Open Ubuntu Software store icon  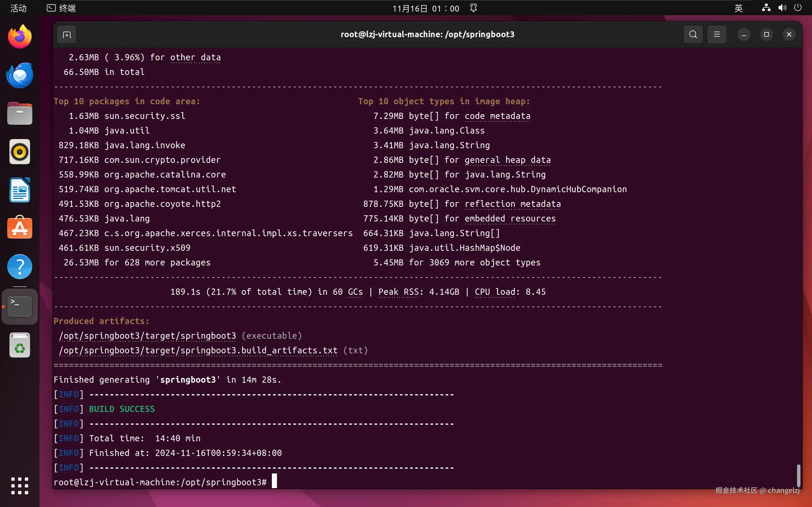pyautogui.click(x=20, y=228)
